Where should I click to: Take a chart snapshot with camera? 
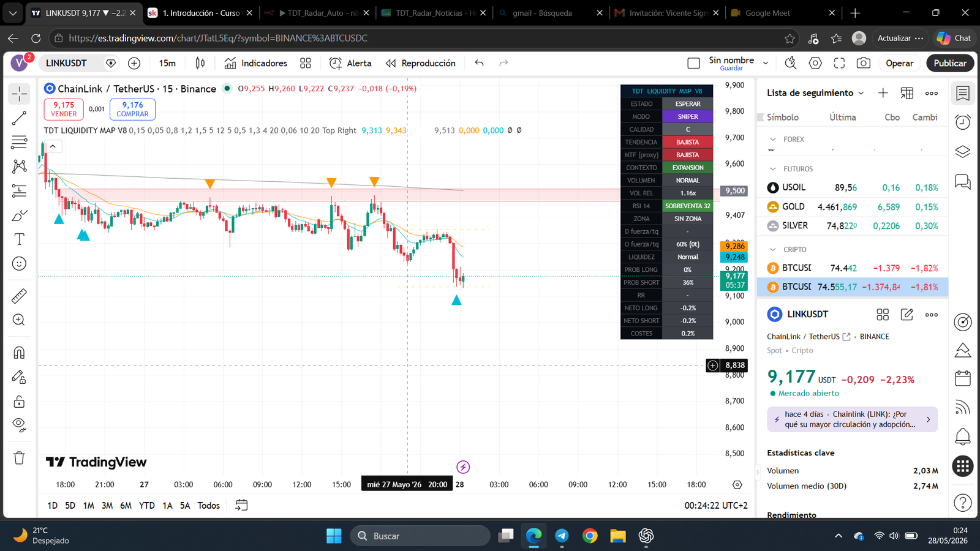click(x=864, y=63)
